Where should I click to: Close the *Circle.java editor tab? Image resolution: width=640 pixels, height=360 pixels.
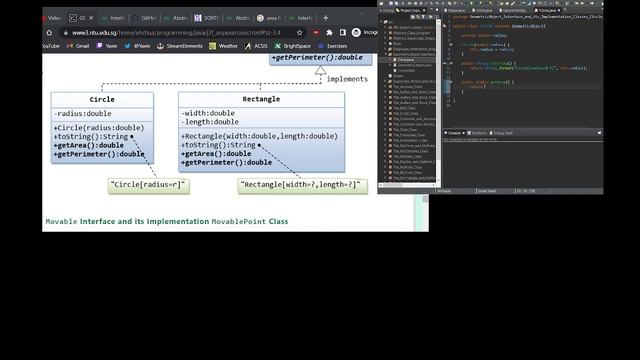[559, 10]
